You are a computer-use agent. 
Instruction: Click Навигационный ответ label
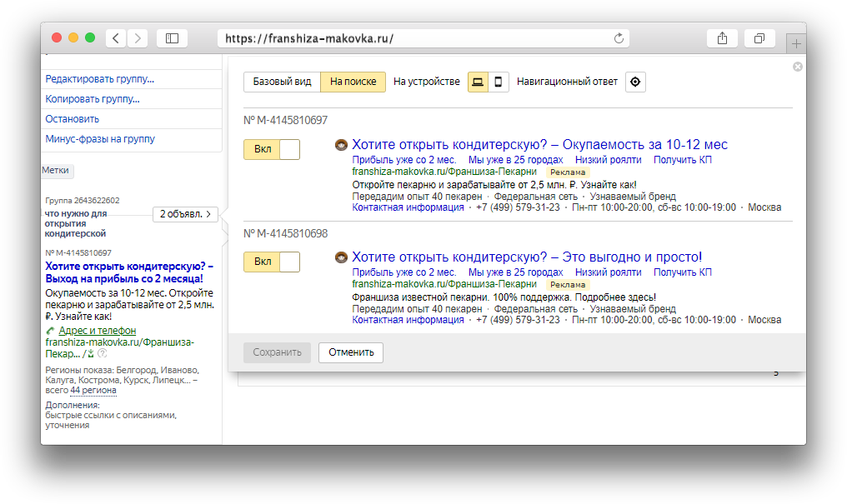click(567, 82)
